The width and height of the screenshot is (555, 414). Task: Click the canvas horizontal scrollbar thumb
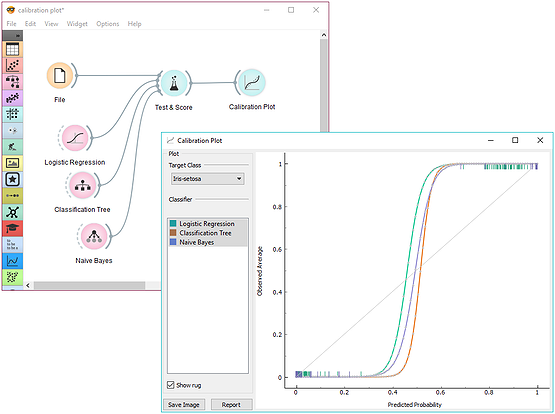point(90,285)
